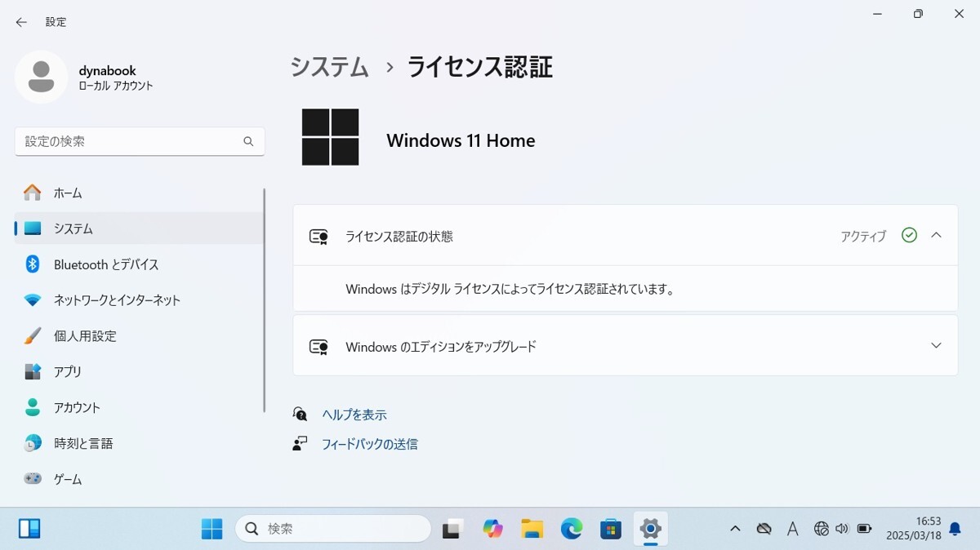Click the システム breadcrumb link
Image resolution: width=980 pixels, height=550 pixels.
tap(330, 67)
